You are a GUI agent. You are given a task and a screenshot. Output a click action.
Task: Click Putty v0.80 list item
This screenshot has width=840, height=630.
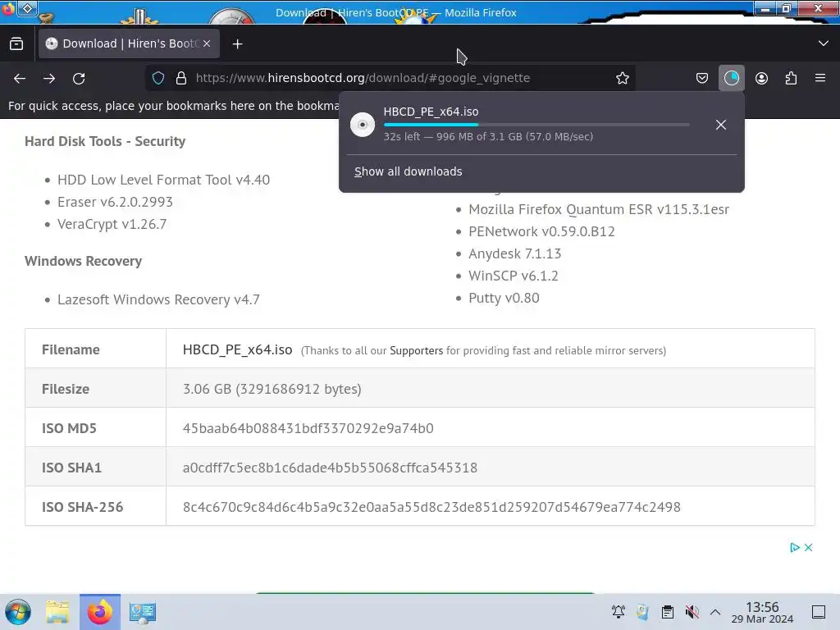click(x=504, y=298)
